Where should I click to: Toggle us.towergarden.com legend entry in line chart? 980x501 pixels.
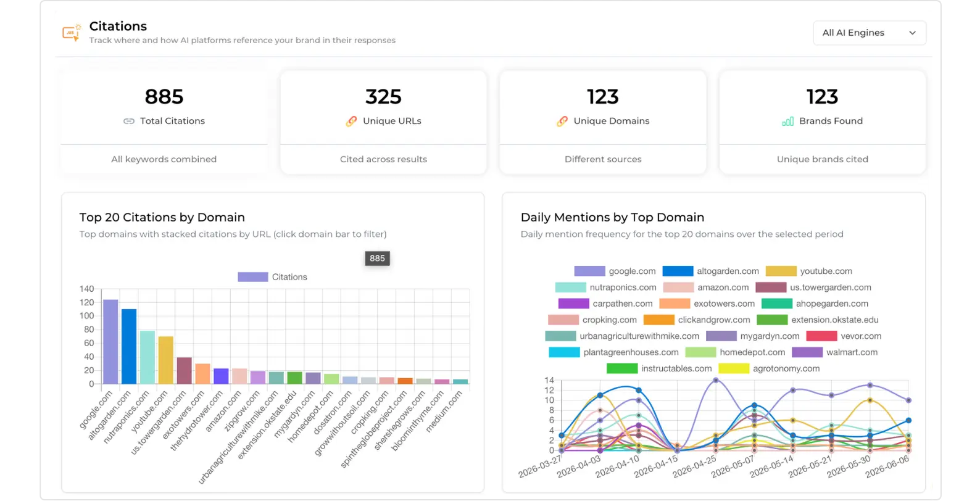coord(813,288)
